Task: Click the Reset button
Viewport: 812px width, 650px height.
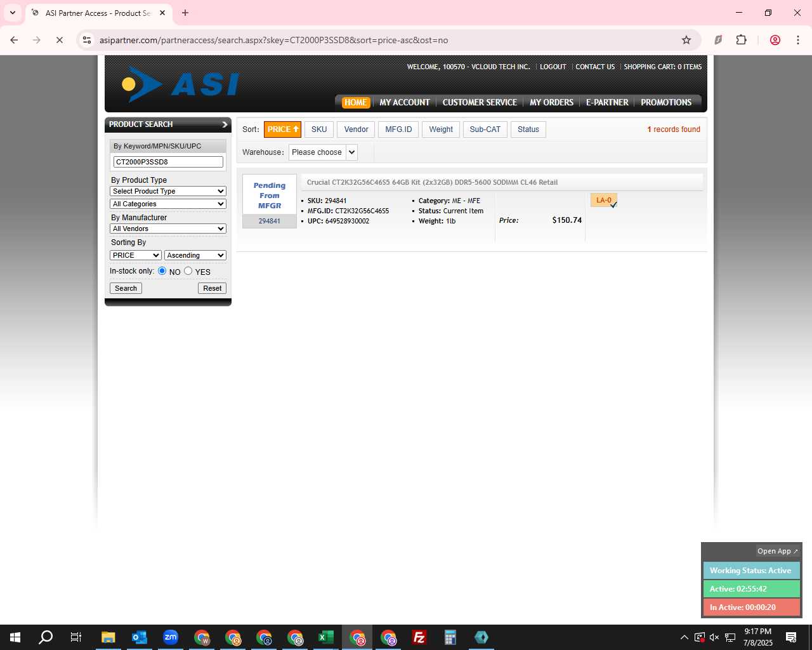Action: [x=213, y=288]
